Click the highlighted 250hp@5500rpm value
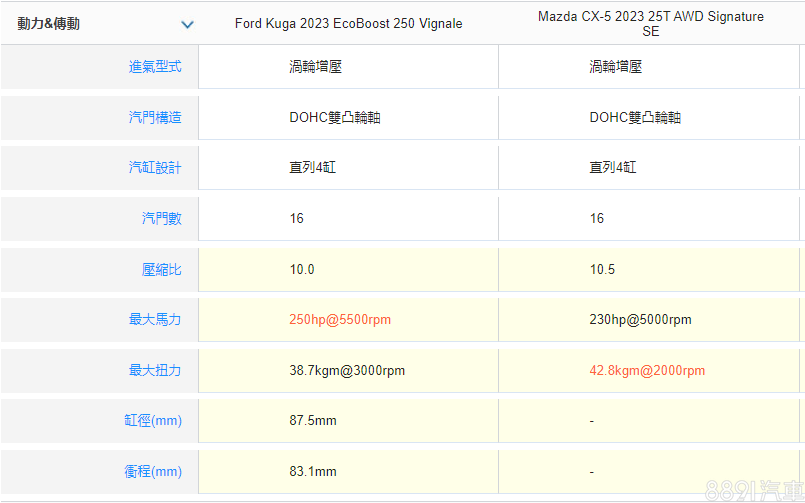 [340, 320]
